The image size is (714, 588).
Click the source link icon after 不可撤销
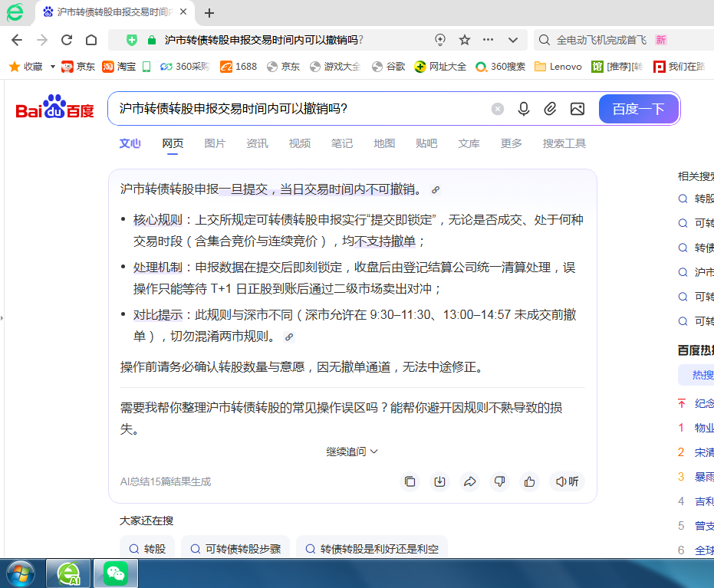[436, 190]
